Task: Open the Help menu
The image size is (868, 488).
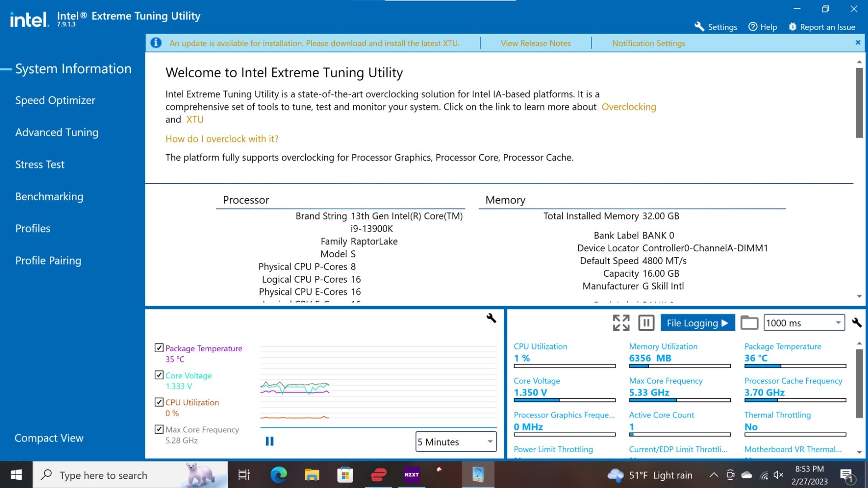Action: pos(763,27)
